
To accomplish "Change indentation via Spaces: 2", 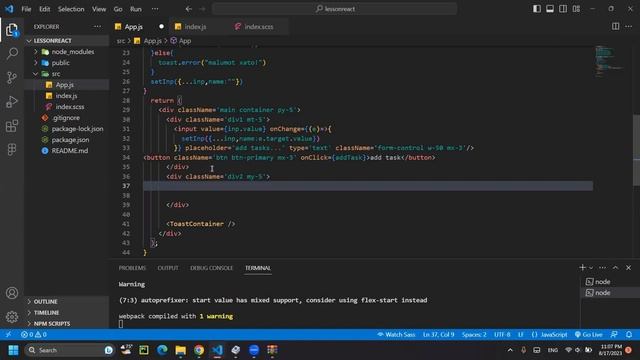I will click(x=474, y=335).
